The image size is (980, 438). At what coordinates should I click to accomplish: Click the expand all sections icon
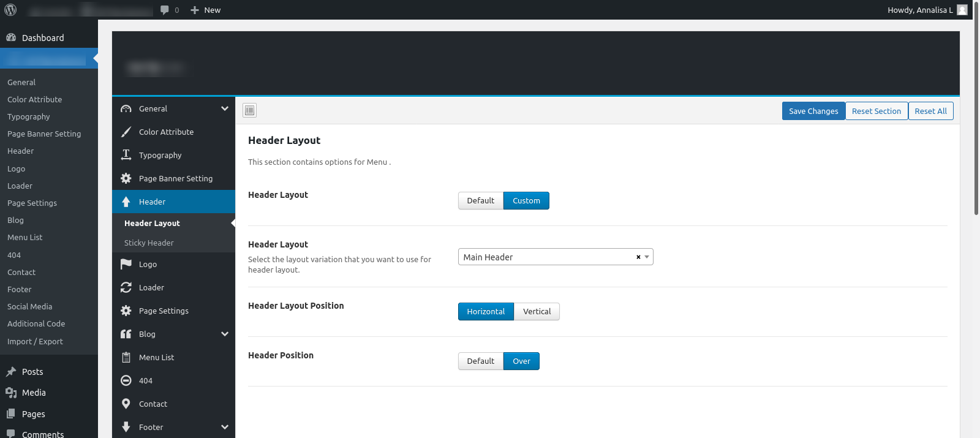pyautogui.click(x=249, y=110)
